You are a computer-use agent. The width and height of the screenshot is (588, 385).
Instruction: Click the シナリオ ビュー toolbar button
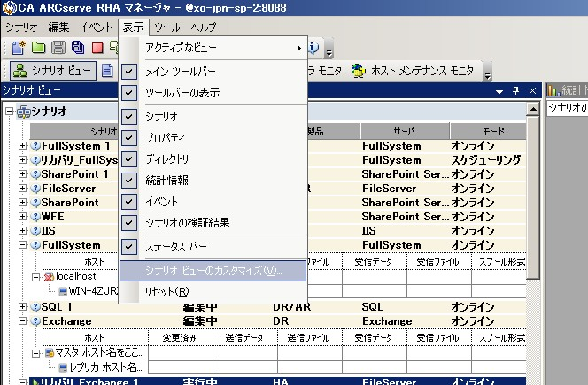pyautogui.click(x=53, y=71)
